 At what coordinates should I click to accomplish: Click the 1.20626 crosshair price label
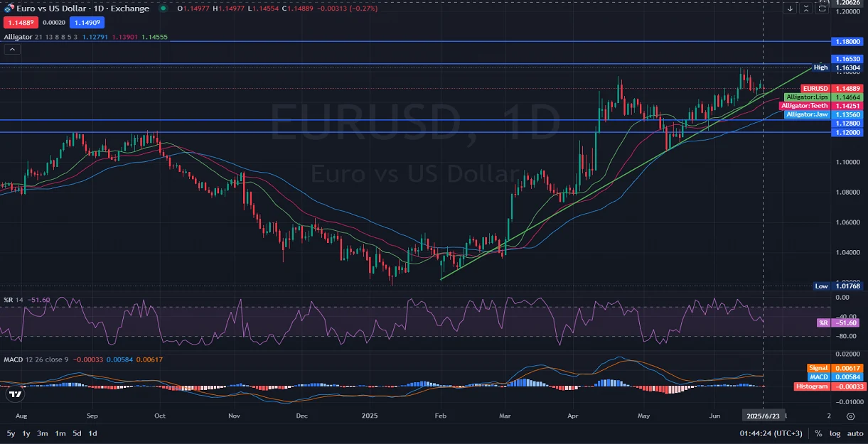pos(848,3)
